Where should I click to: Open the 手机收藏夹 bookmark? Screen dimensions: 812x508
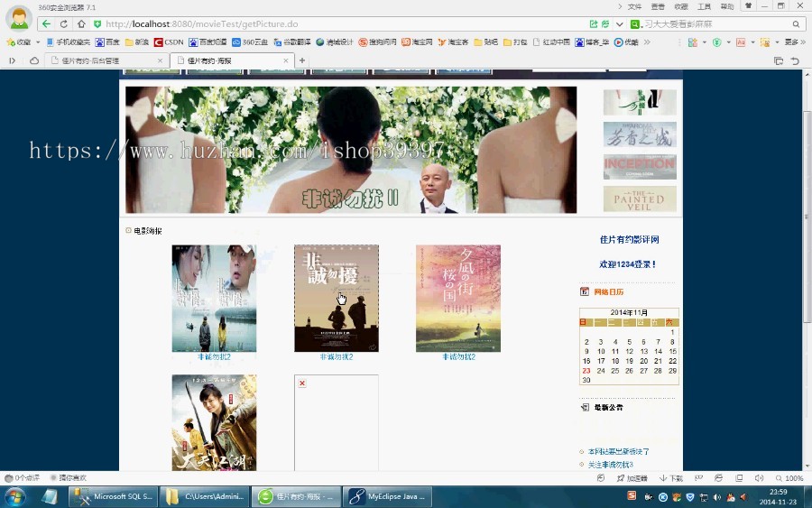pos(68,42)
